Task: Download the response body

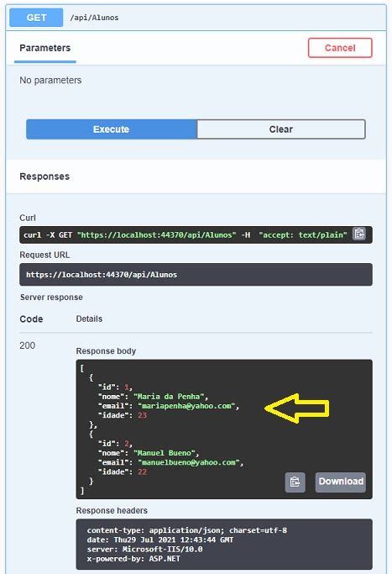Action: (x=341, y=482)
